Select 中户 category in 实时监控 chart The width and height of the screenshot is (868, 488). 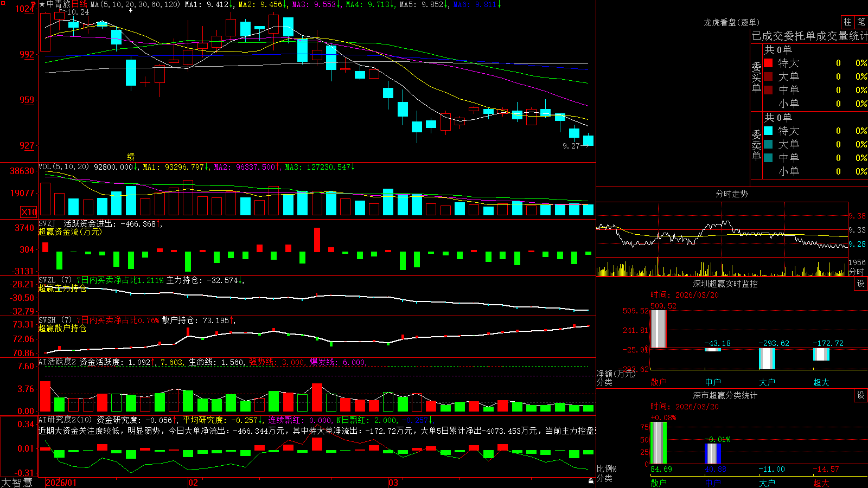(713, 382)
